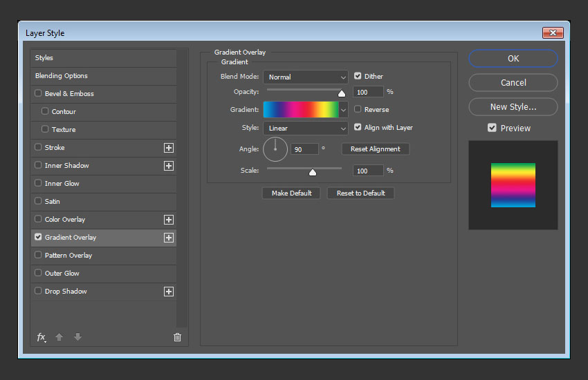Click the trash delete effect icon
Viewport: 588px width, 380px height.
(x=177, y=337)
